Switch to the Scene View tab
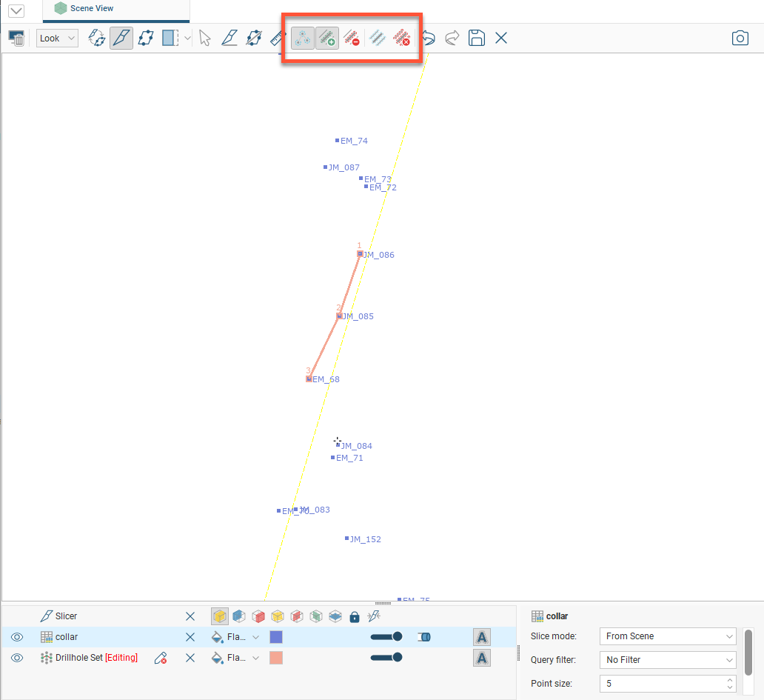 (x=116, y=8)
